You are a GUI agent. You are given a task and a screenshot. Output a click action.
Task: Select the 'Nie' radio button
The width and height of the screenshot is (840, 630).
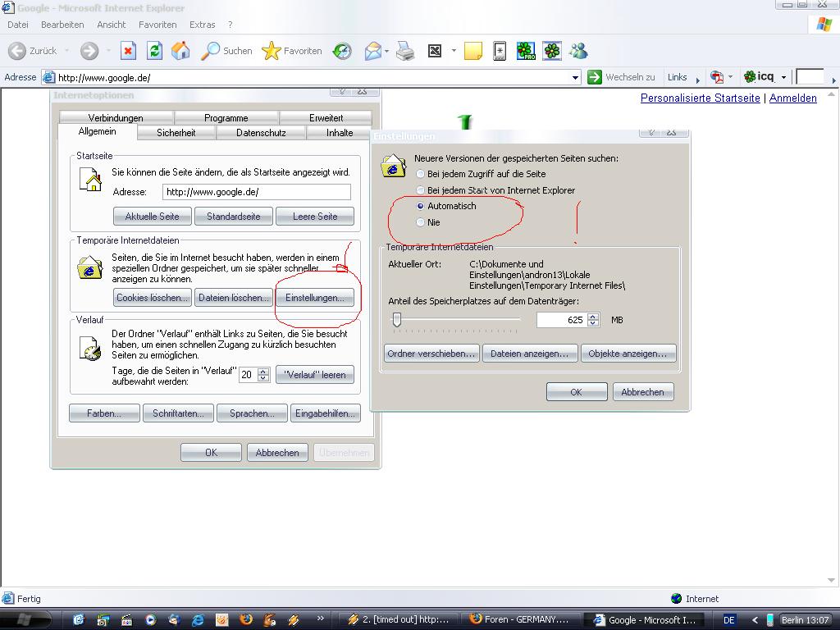(421, 222)
